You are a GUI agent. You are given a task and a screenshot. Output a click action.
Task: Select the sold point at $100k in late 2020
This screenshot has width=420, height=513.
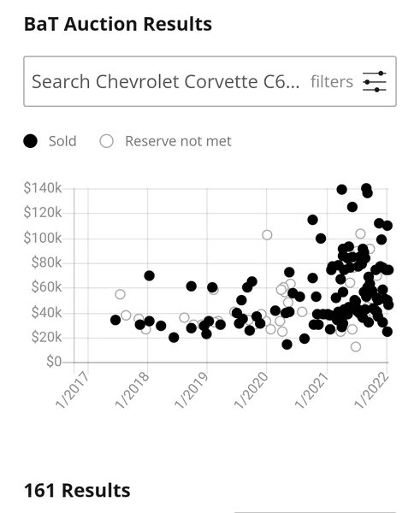[321, 239]
